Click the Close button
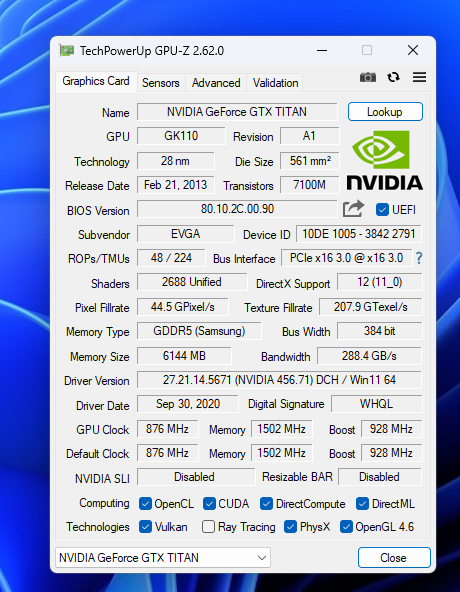The height and width of the screenshot is (592, 460). coord(394,558)
